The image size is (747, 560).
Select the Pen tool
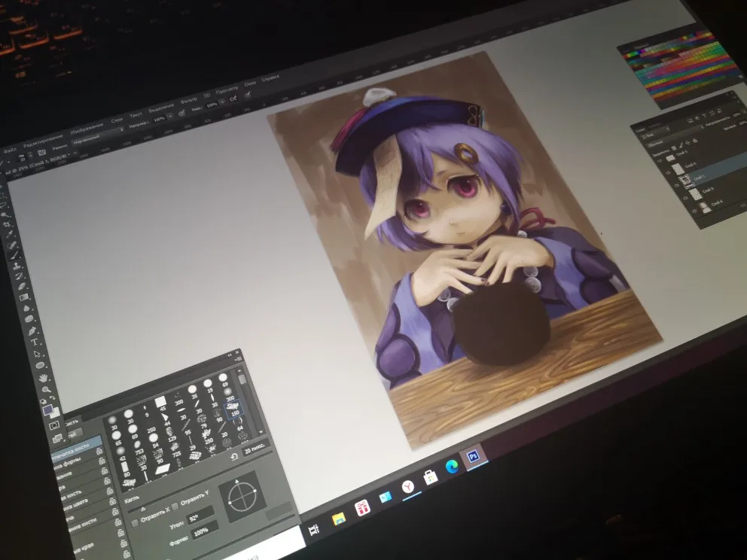(x=32, y=330)
